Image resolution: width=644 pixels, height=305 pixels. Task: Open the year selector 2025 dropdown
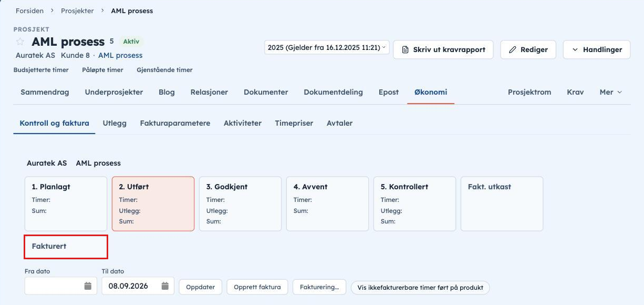pyautogui.click(x=327, y=48)
